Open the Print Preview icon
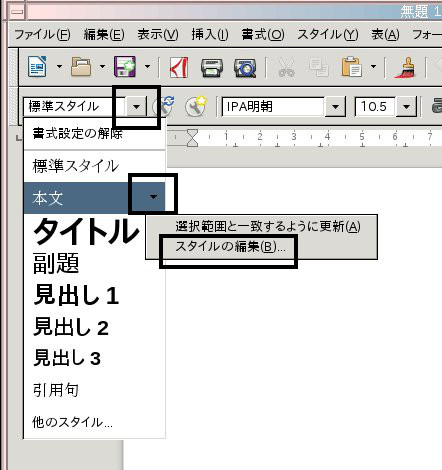The image size is (442, 470). click(245, 68)
